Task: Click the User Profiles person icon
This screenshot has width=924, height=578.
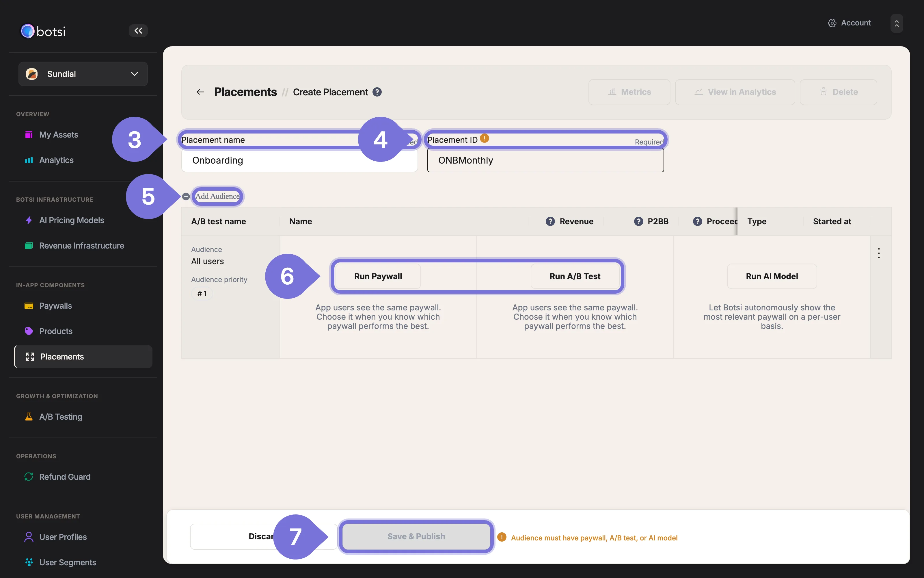Action: (29, 537)
